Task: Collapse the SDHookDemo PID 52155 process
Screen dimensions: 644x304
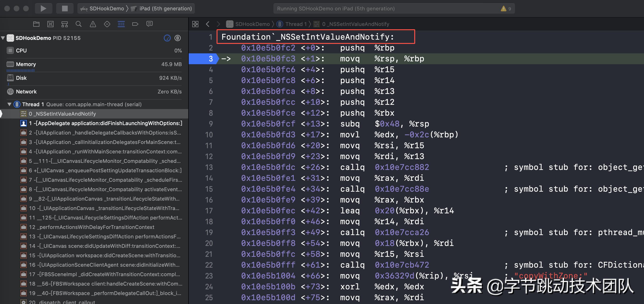Action: [3, 38]
